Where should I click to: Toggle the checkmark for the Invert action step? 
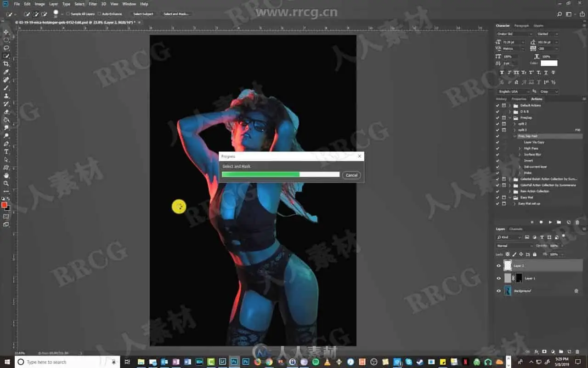point(498,161)
